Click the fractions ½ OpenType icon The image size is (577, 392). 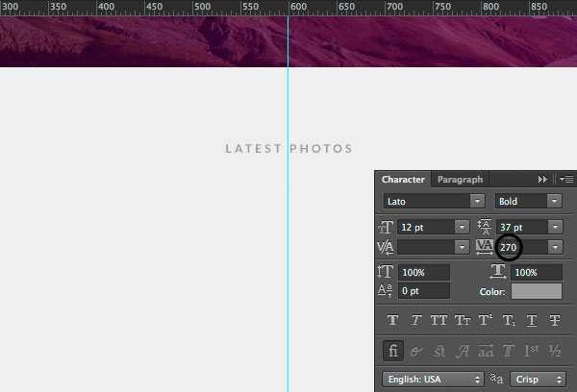pyautogui.click(x=554, y=351)
